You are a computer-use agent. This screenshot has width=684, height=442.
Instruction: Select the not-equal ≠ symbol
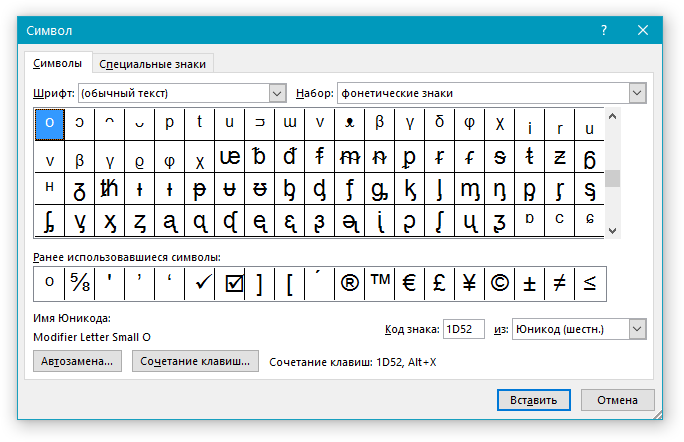tap(560, 284)
